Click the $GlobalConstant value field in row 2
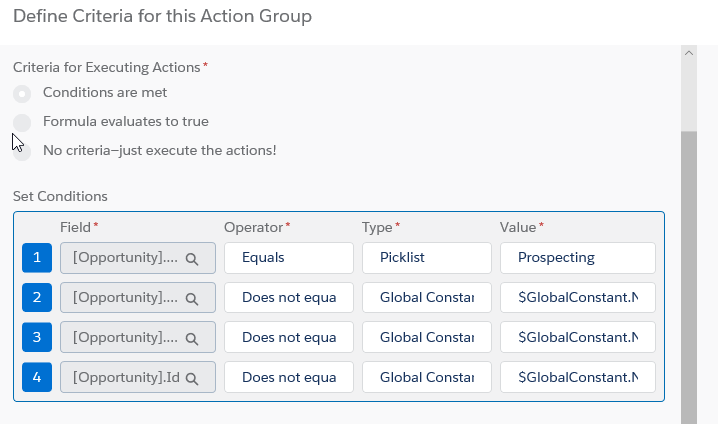The width and height of the screenshot is (718, 424). (x=577, y=298)
